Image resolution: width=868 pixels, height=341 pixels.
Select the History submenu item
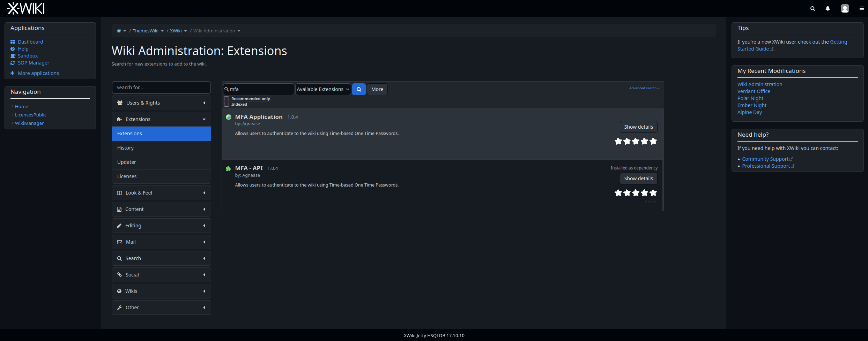click(161, 148)
